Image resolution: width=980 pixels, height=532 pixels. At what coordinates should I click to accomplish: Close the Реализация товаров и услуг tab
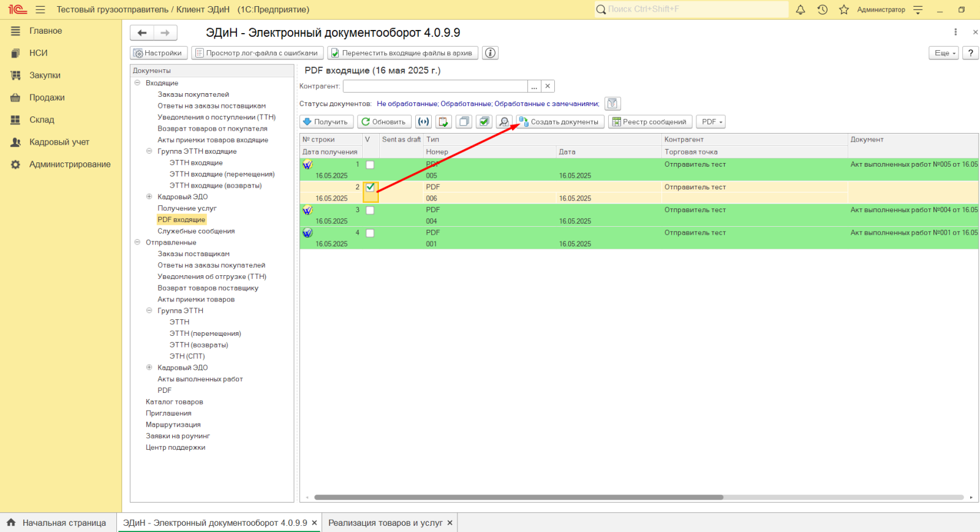(450, 523)
